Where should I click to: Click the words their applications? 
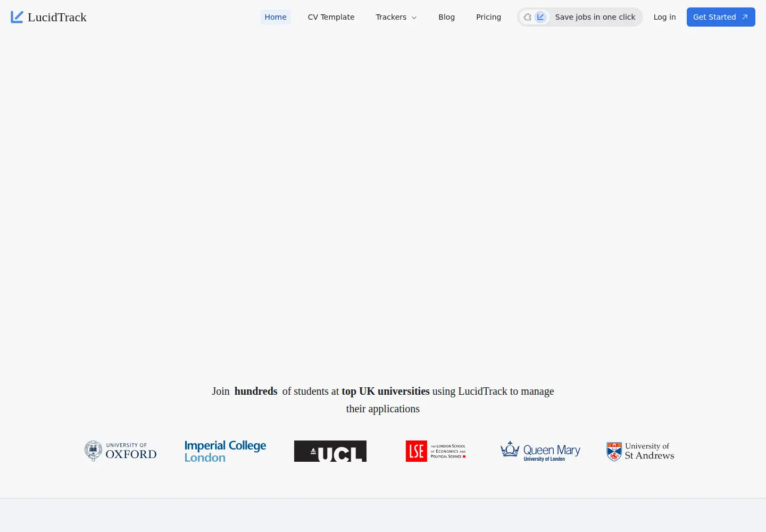click(x=383, y=409)
